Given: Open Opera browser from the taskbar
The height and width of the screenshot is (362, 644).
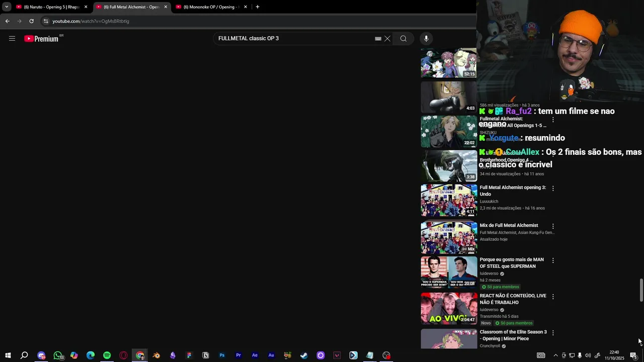Looking at the screenshot, I should click(x=123, y=355).
